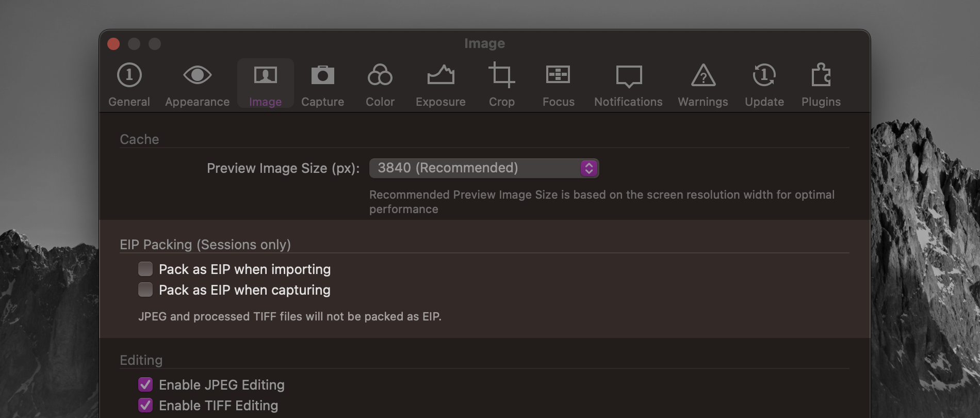
Task: Open the Crop preferences tab
Action: click(x=501, y=85)
